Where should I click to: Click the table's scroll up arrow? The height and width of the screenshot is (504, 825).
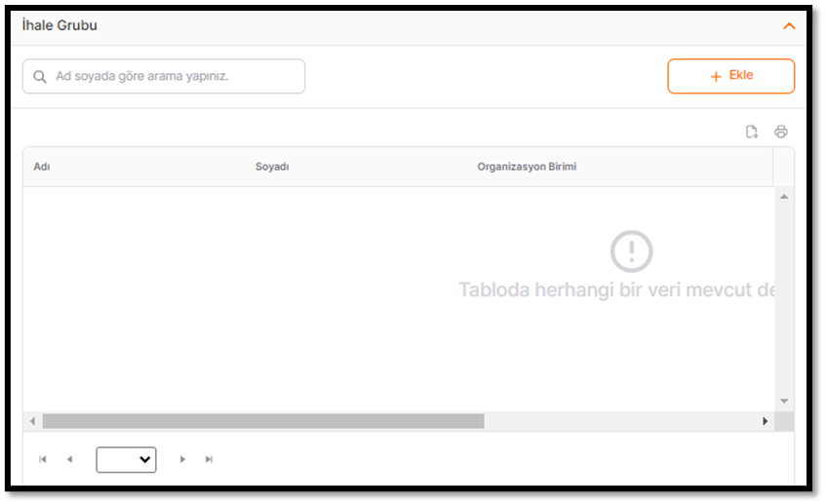tap(784, 197)
